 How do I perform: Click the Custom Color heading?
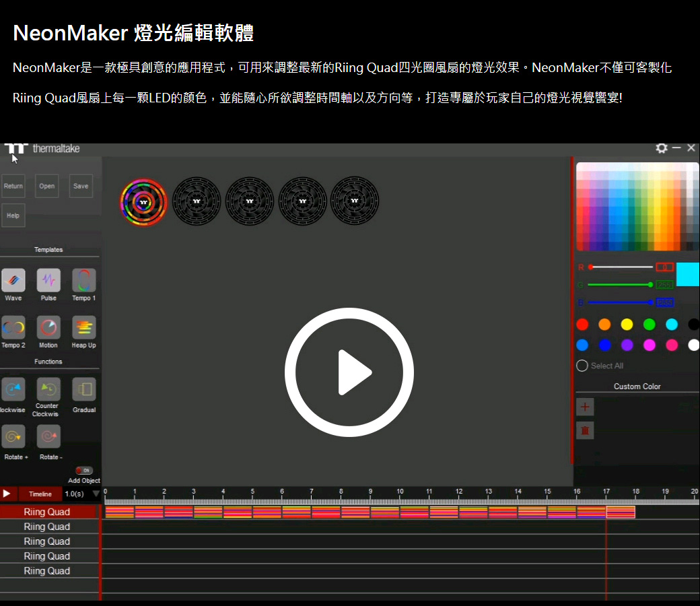point(637,386)
